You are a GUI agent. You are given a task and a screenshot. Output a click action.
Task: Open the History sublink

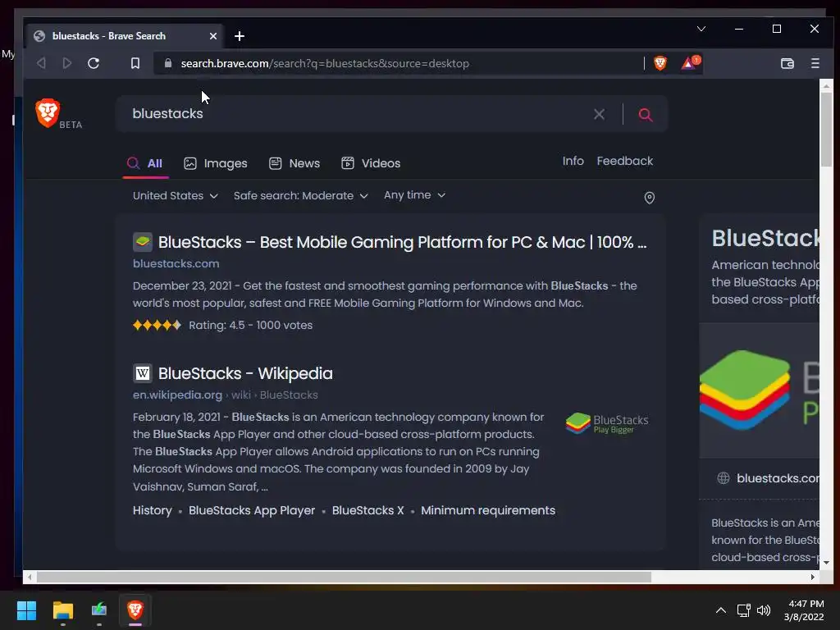[x=152, y=510]
